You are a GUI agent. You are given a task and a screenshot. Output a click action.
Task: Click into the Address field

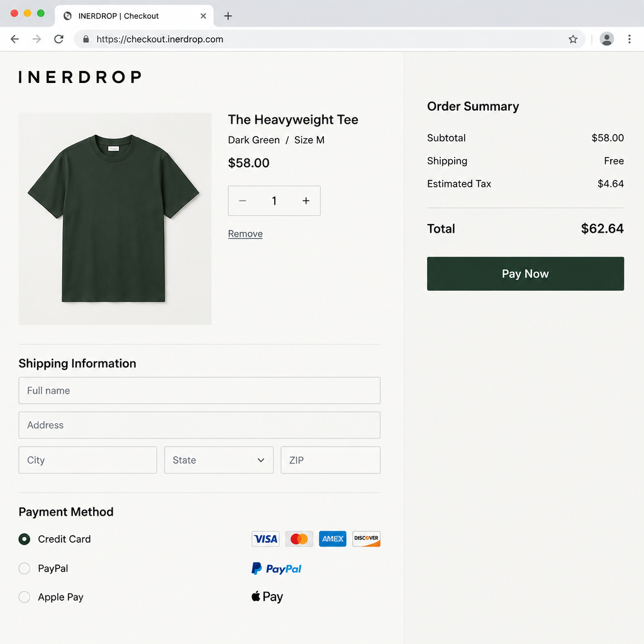click(x=199, y=425)
